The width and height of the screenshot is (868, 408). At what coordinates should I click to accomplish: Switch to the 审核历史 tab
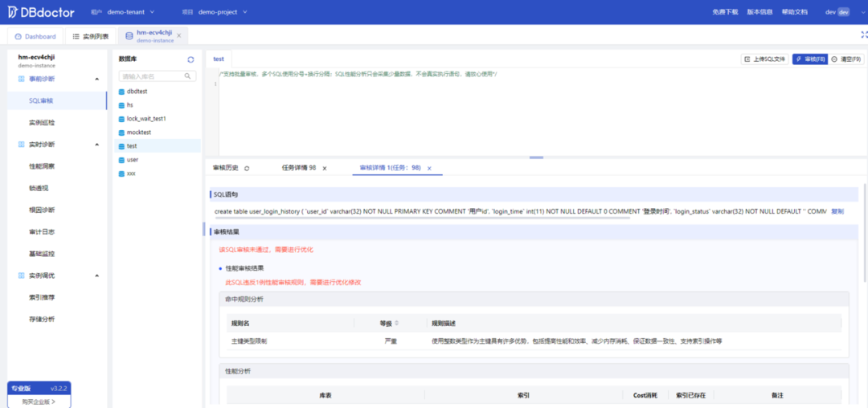225,168
